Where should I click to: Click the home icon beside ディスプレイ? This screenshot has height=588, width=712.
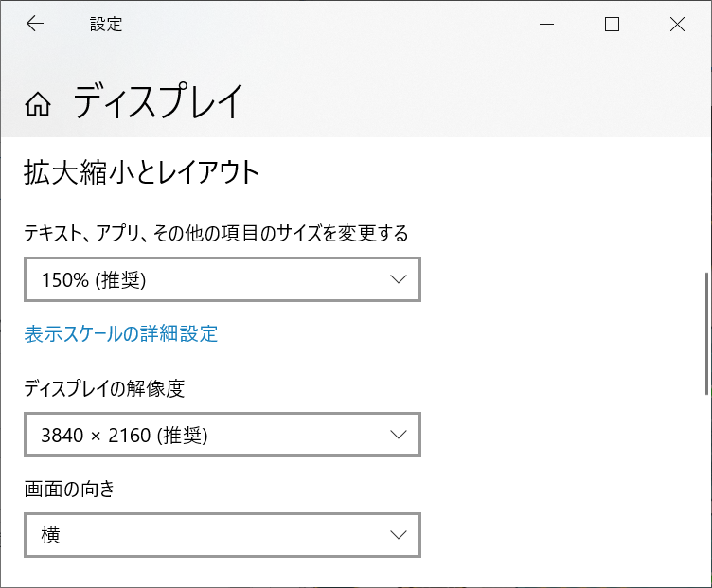(x=38, y=104)
